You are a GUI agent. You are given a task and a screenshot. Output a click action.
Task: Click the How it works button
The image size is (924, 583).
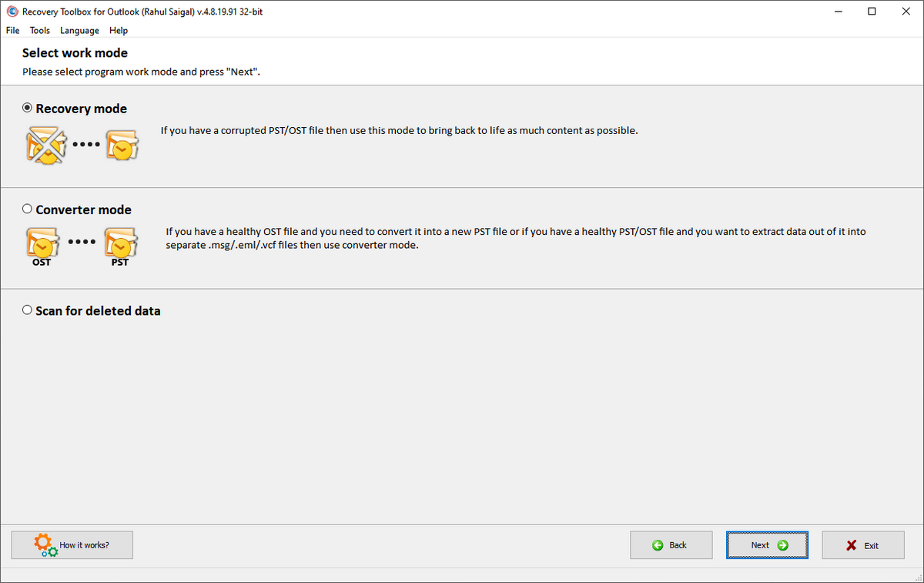[72, 544]
